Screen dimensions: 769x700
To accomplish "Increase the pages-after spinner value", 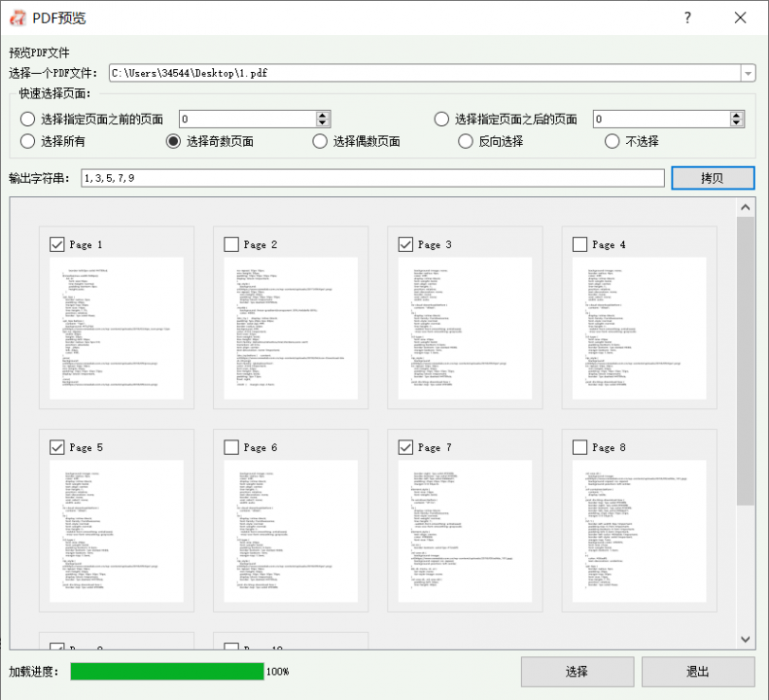I will click(x=736, y=116).
